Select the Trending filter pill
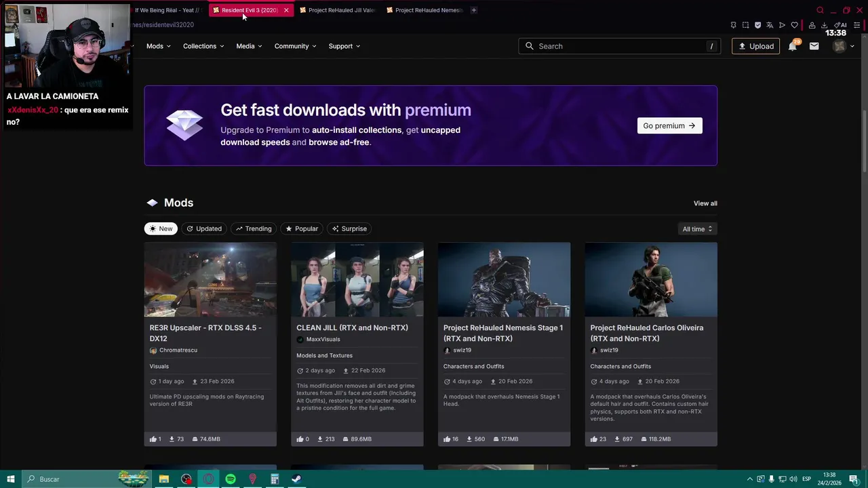The width and height of the screenshot is (868, 488). pyautogui.click(x=254, y=228)
